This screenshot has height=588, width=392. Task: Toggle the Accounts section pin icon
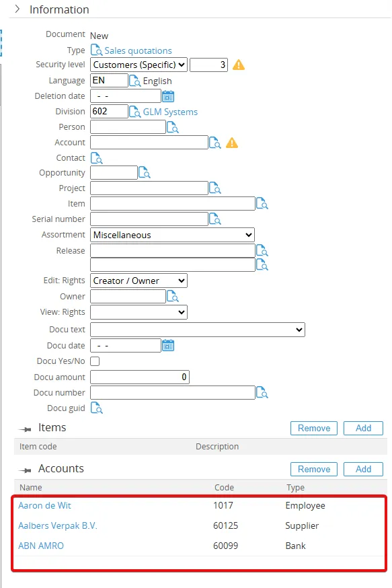point(26,470)
